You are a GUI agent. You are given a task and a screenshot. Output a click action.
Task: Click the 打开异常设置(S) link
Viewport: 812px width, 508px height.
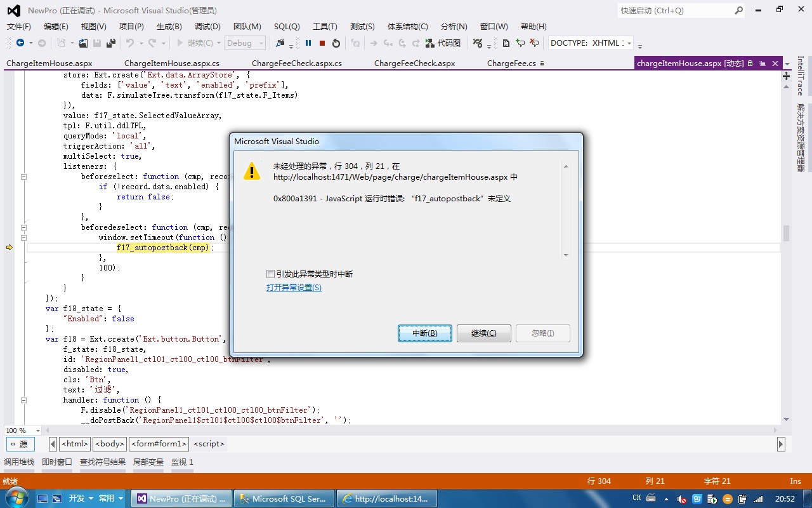294,288
